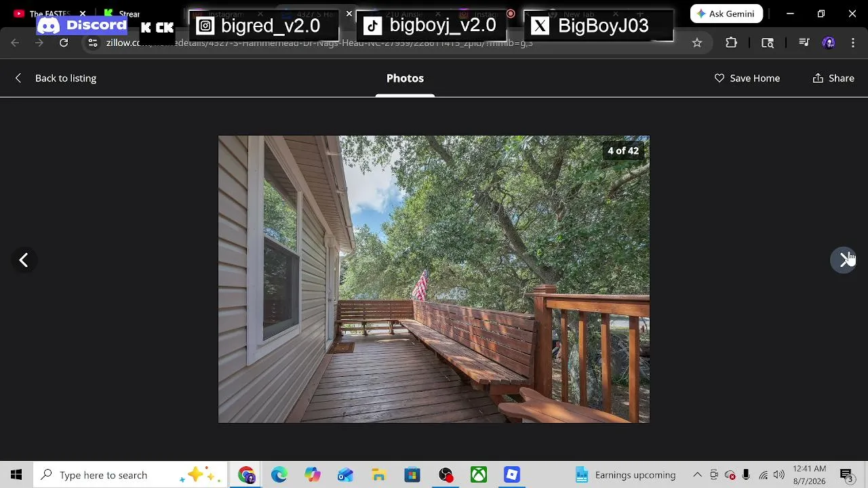This screenshot has height=488, width=868.
Task: Go to the next photo
Action: (844, 260)
